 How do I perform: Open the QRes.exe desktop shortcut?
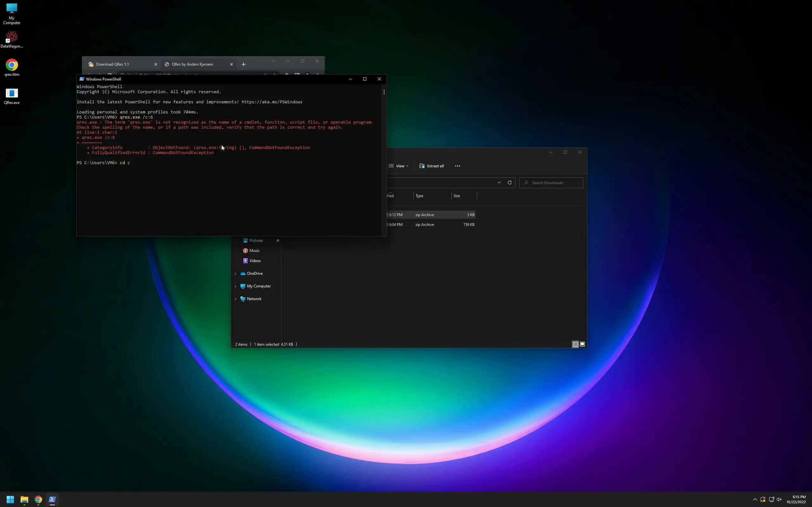12,93
